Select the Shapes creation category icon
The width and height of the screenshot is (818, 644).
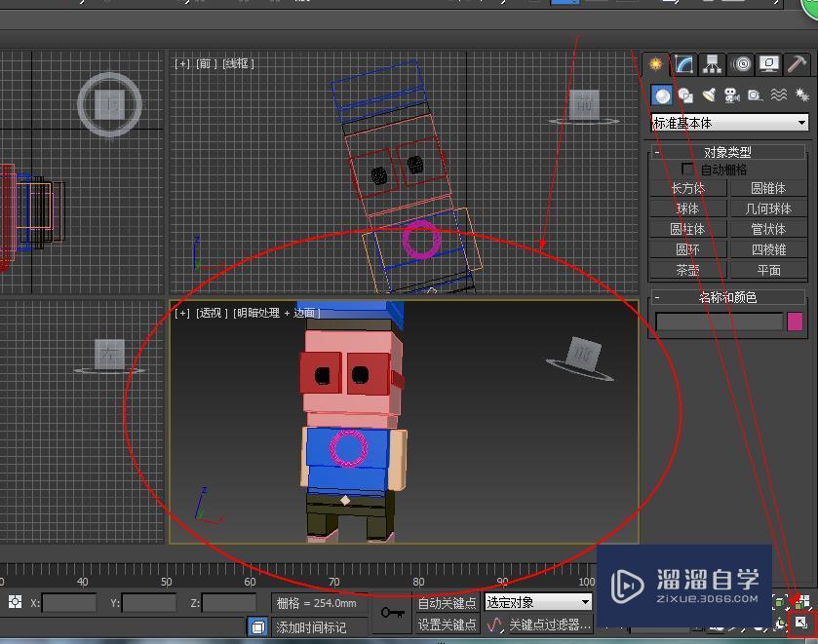(x=685, y=95)
